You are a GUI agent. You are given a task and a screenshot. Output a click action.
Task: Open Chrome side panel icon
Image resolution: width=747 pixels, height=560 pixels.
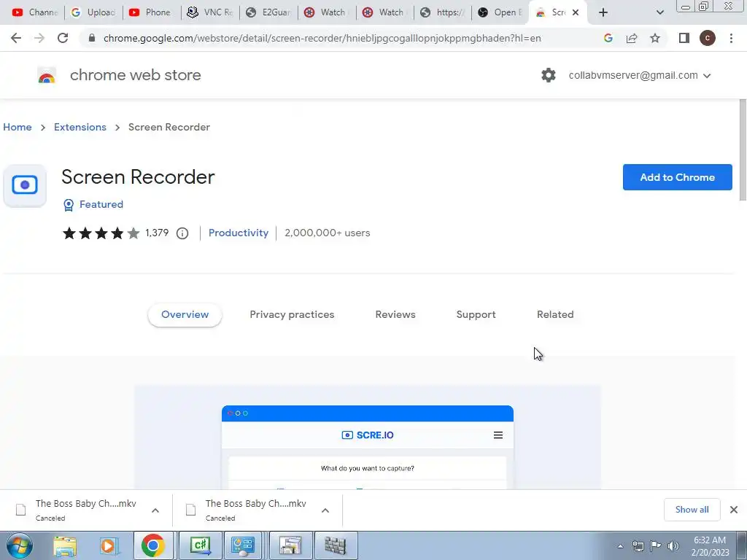[x=684, y=38]
